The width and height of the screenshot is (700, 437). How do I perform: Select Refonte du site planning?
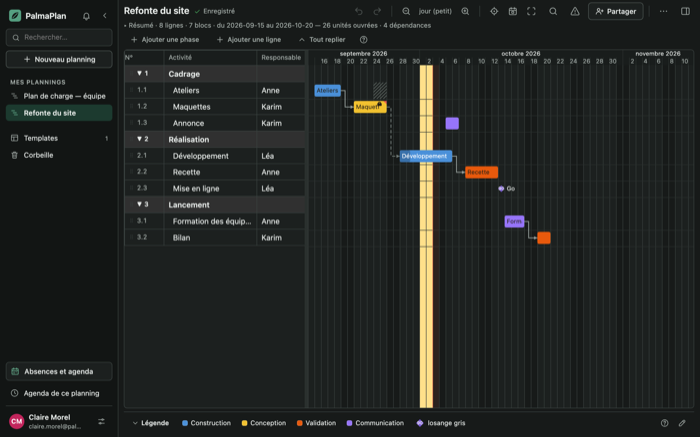59,113
